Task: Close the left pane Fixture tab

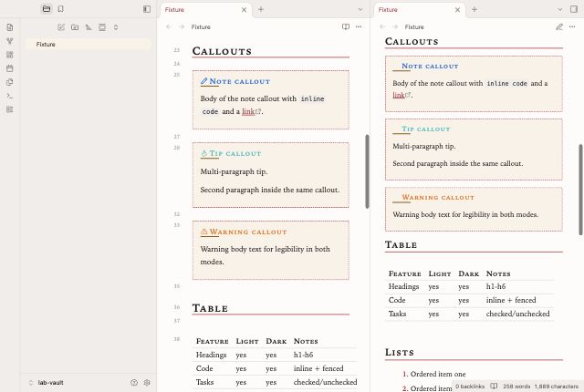Action: pos(244,10)
